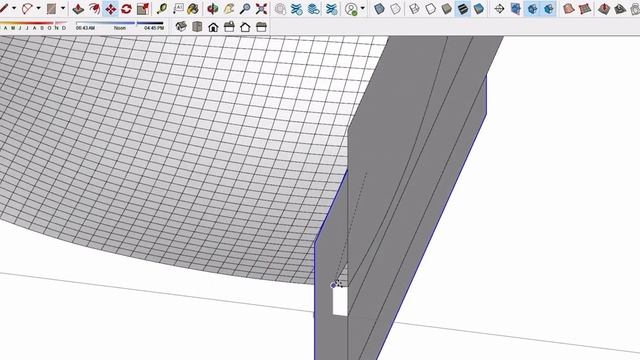Select the Scale tool

point(143,8)
